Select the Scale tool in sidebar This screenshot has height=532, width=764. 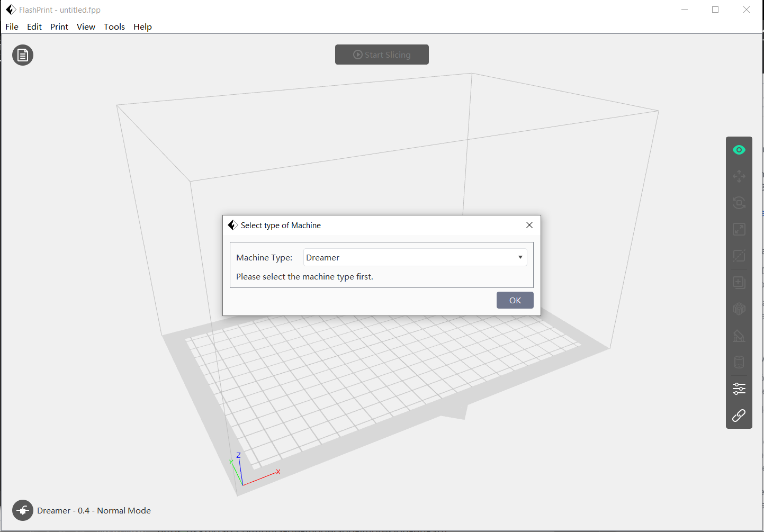coord(739,229)
